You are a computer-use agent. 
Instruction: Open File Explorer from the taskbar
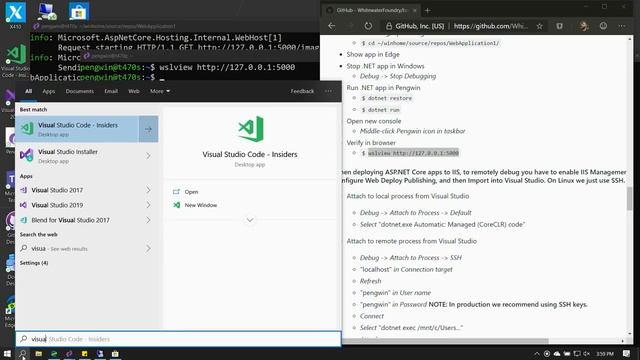38,353
